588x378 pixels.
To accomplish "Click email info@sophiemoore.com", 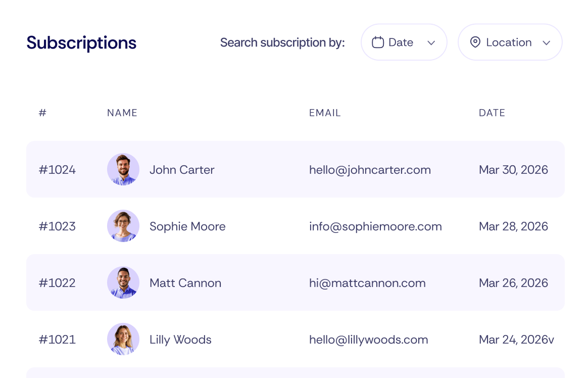I will tap(376, 226).
